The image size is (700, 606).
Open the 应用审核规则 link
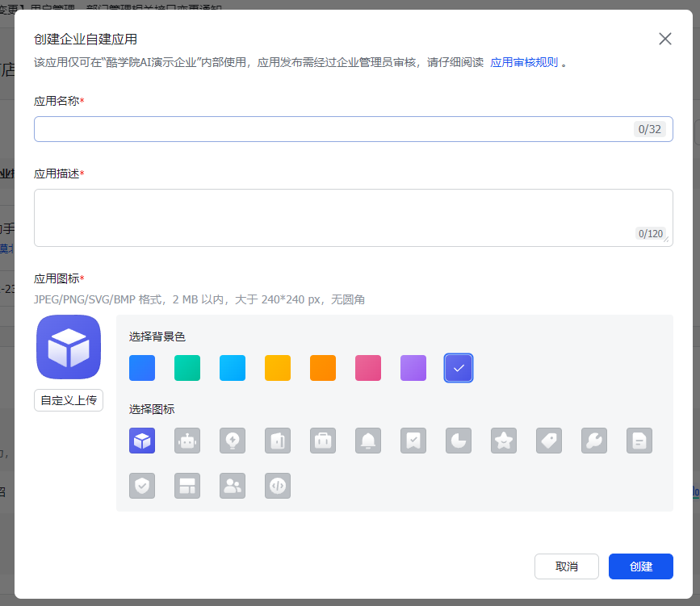[524, 62]
